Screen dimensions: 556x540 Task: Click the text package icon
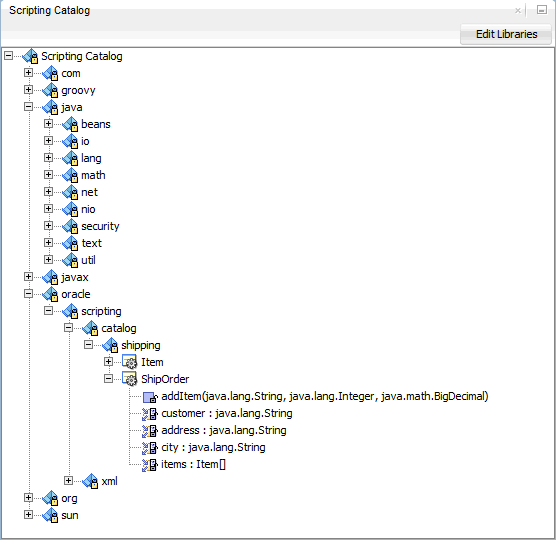click(x=70, y=243)
